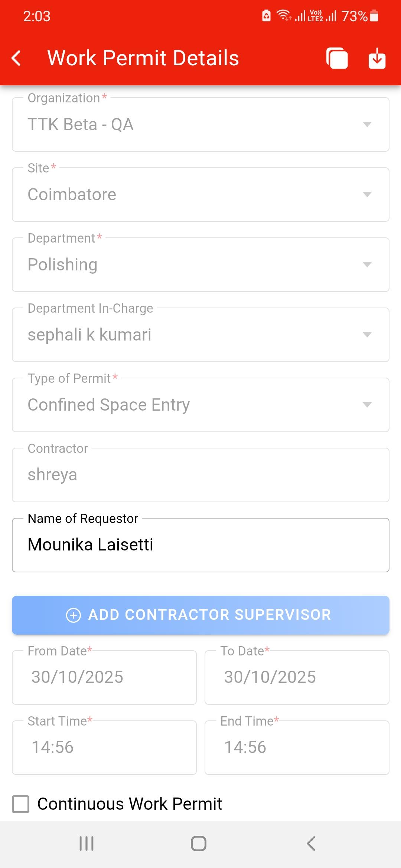Image resolution: width=401 pixels, height=868 pixels.
Task: Tap the Contractor field
Action: [x=200, y=475]
